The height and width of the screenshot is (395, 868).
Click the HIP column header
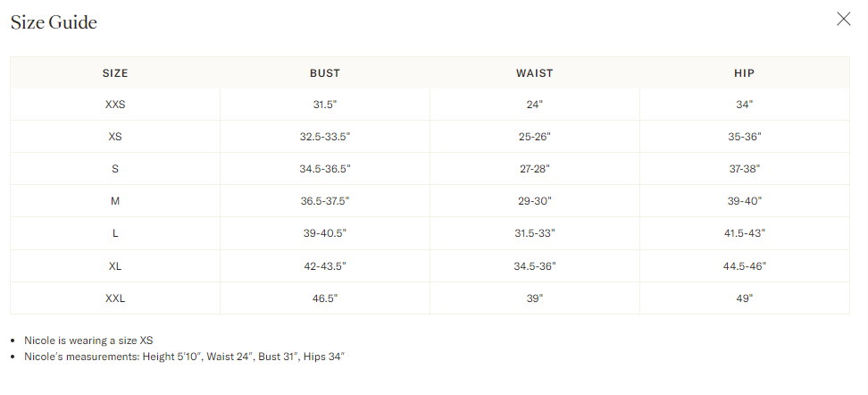(744, 73)
